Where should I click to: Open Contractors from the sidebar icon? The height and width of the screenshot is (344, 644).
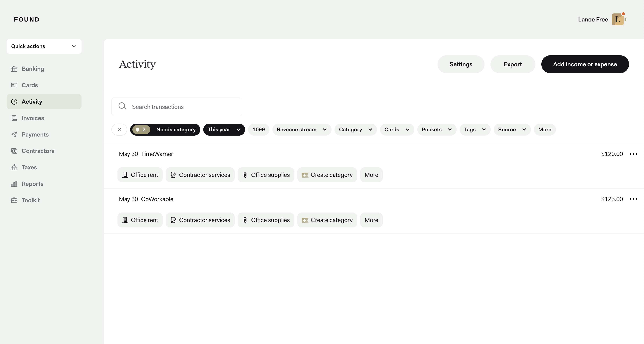14,151
